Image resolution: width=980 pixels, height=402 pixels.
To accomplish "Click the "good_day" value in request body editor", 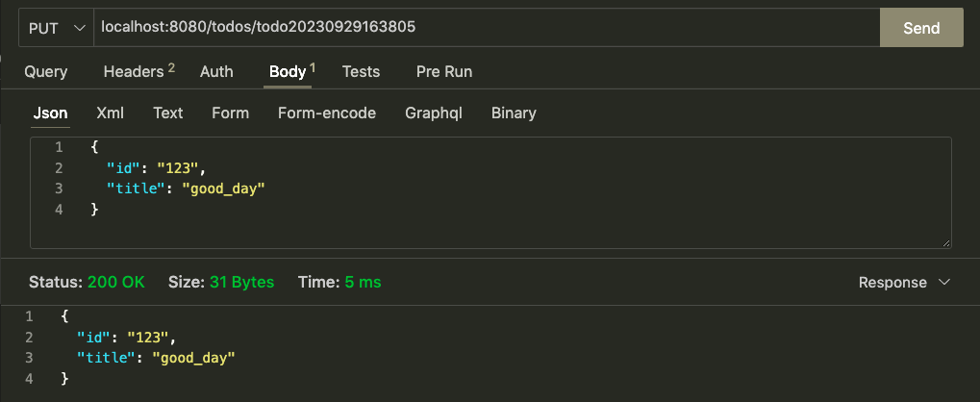I will 222,188.
